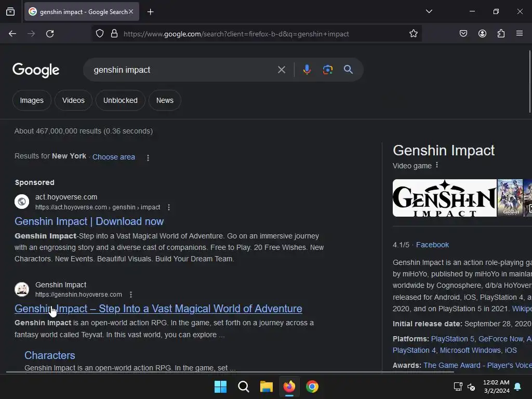This screenshot has width=532, height=399.
Task: Click the horizontal page scrollbar
Action: tap(230, 372)
